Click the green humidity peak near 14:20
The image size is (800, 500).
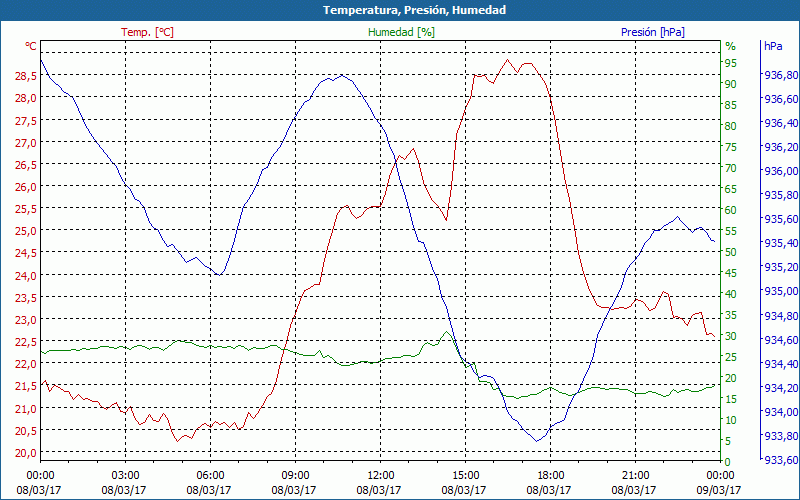(446, 332)
